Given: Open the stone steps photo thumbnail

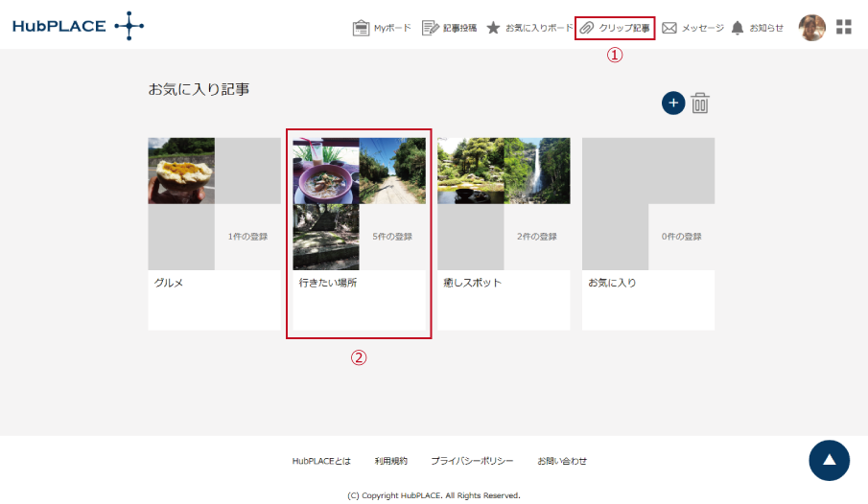Looking at the screenshot, I should [325, 237].
